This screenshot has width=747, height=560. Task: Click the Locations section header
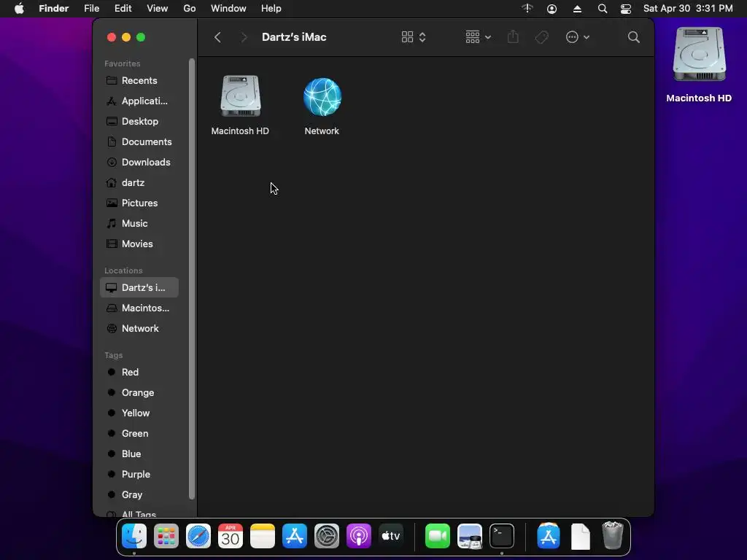(123, 271)
